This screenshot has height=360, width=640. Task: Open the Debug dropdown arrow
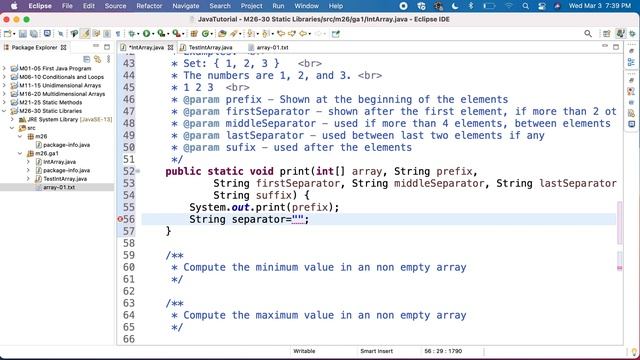coord(138,34)
